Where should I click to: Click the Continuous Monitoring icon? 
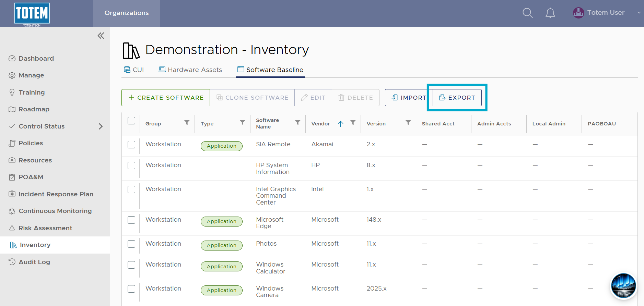[12, 211]
